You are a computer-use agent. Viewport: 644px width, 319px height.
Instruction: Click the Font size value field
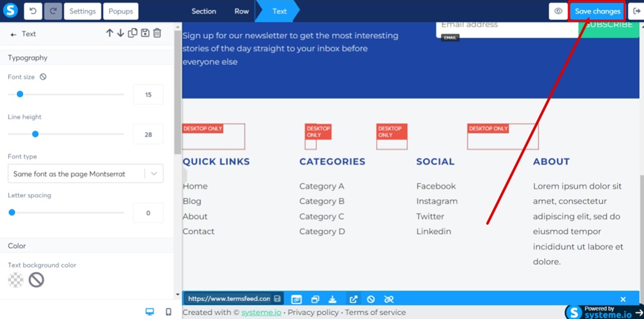click(148, 95)
